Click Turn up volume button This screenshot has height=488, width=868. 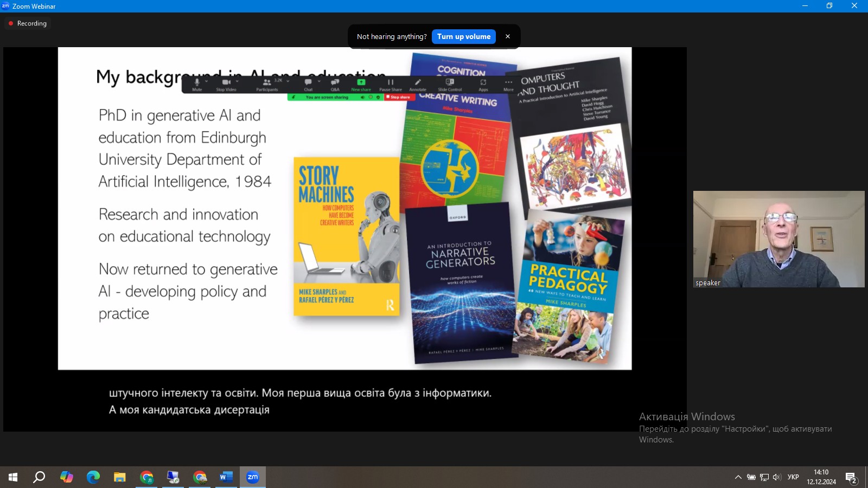pyautogui.click(x=464, y=36)
